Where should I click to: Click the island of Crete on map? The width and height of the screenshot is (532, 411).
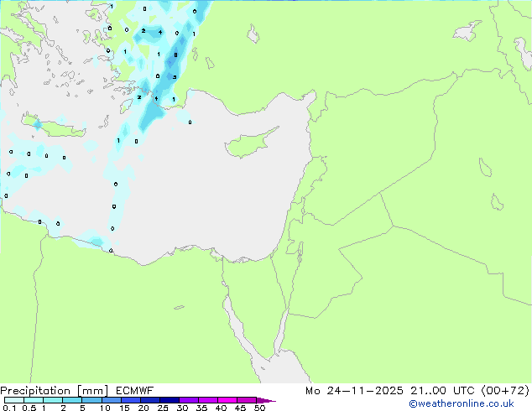[54, 126]
